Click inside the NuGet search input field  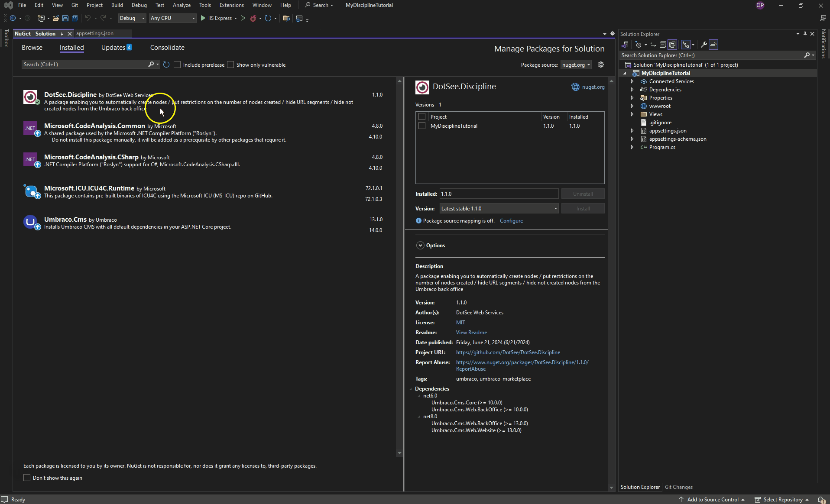(x=84, y=65)
